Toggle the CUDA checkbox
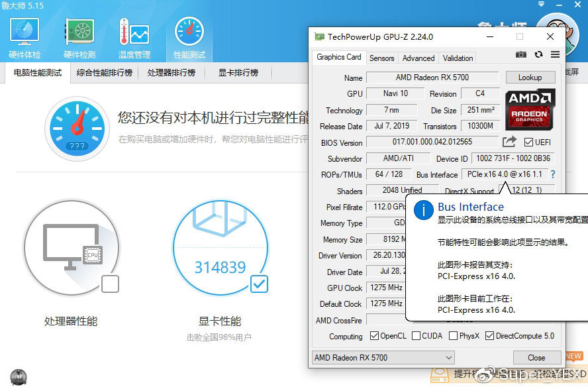 click(416, 336)
